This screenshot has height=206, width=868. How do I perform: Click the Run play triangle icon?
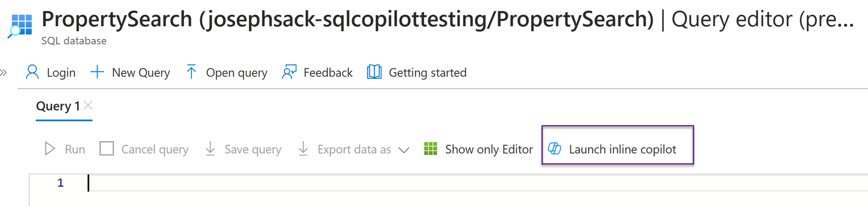pos(50,149)
